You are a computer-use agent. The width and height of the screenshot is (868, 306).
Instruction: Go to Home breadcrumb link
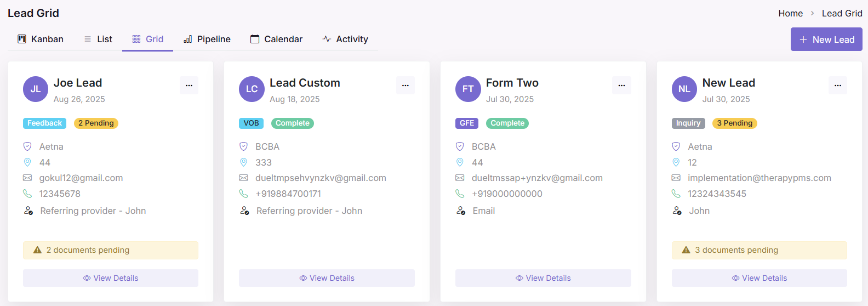[790, 13]
